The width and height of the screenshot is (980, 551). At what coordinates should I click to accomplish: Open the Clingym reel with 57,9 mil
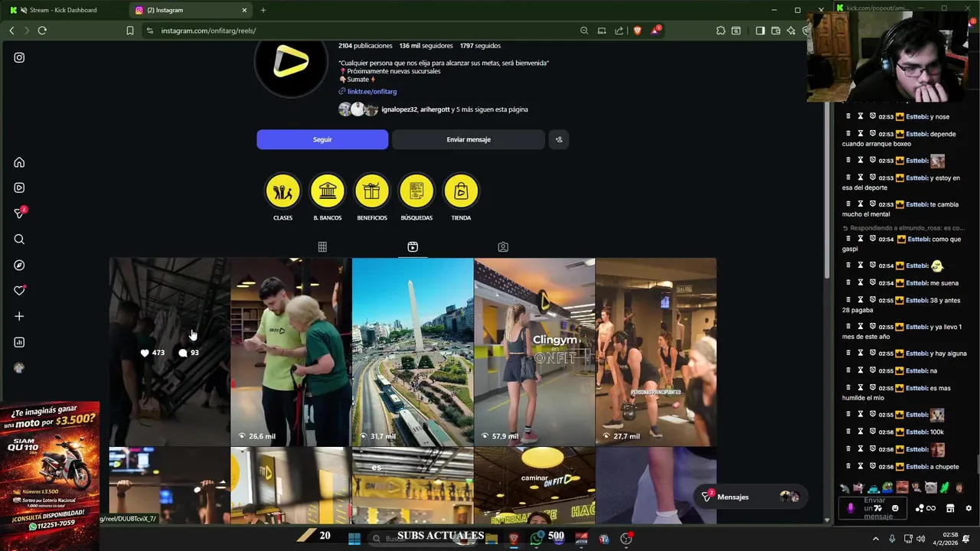pos(534,352)
